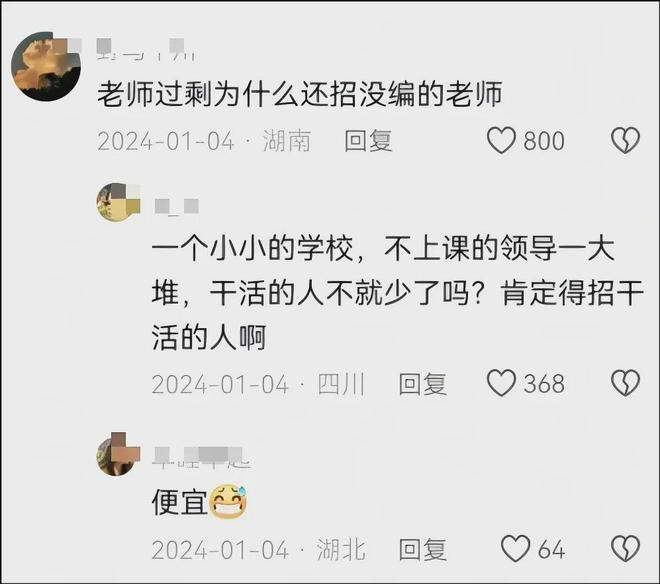This screenshot has height=584, width=660.
Task: Click the 800 like count
Action: (544, 141)
